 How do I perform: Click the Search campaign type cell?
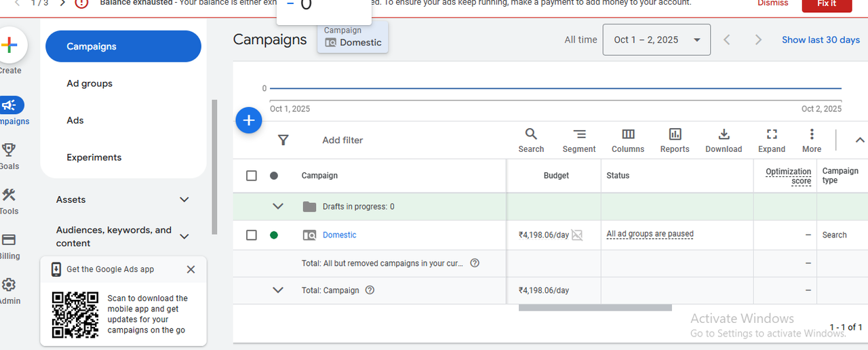click(x=835, y=235)
